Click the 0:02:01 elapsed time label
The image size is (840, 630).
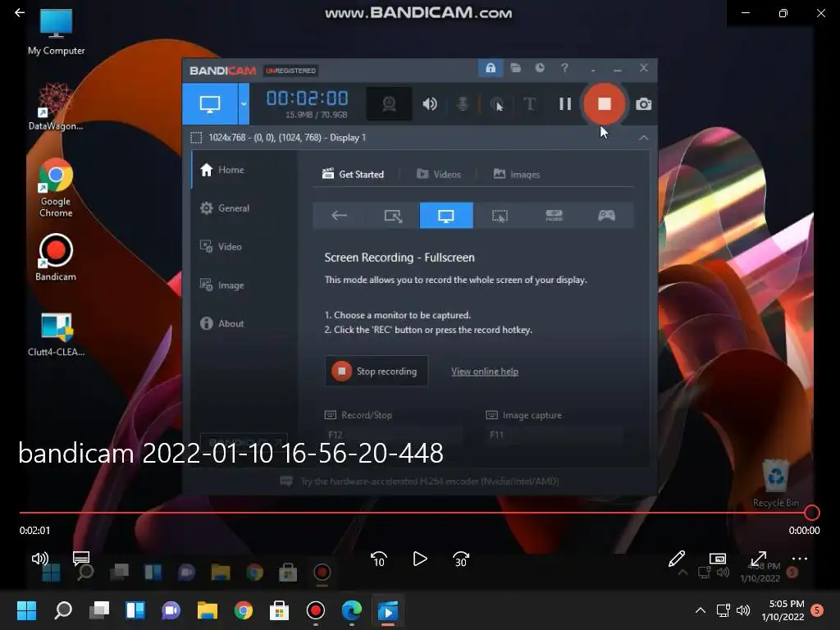pyautogui.click(x=34, y=531)
